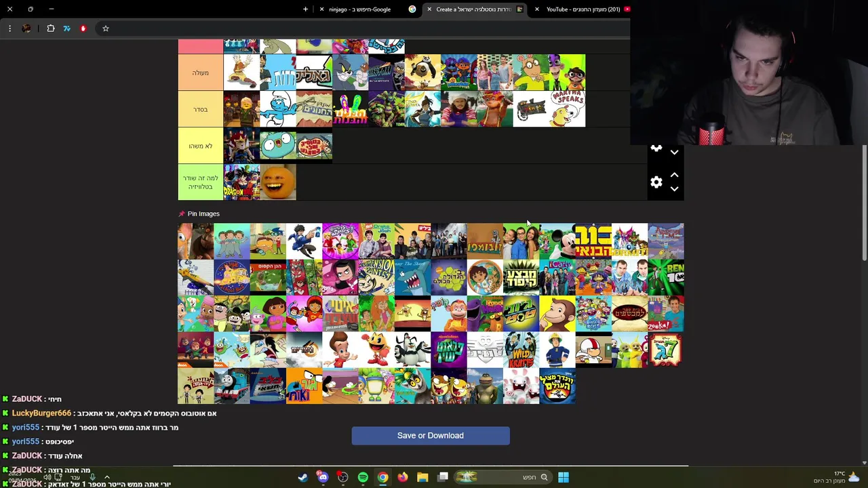Open Task View from the taskbar
The height and width of the screenshot is (488, 868).
pos(443,477)
